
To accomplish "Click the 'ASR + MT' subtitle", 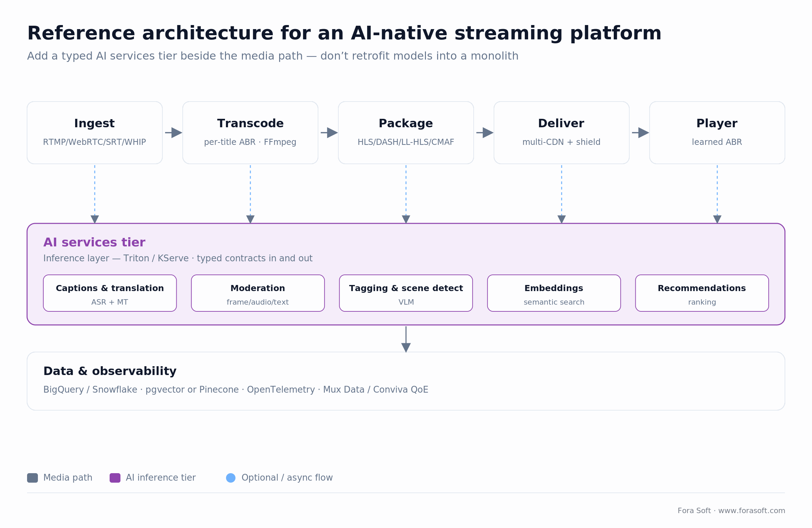I will click(x=110, y=302).
